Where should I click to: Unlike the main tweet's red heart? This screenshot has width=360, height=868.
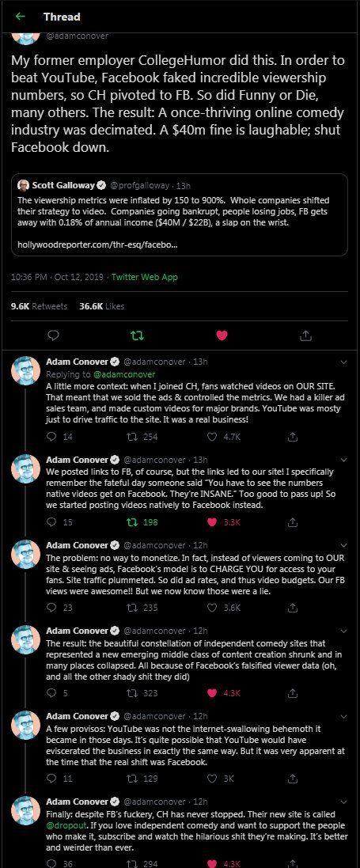tap(222, 335)
